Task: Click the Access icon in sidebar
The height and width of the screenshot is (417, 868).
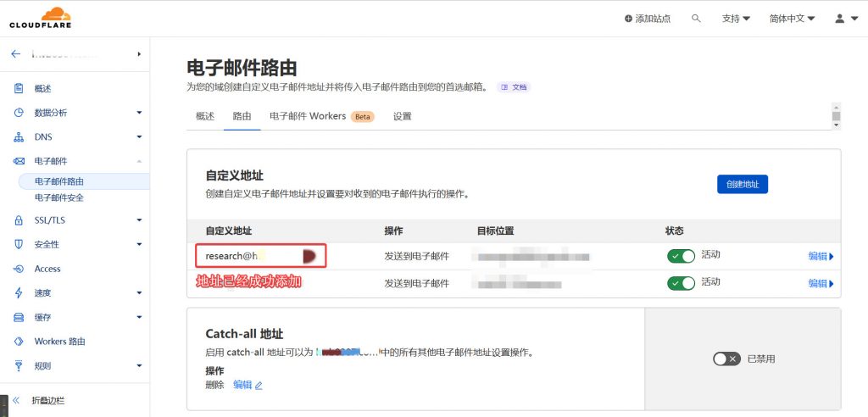Action: pos(19,269)
